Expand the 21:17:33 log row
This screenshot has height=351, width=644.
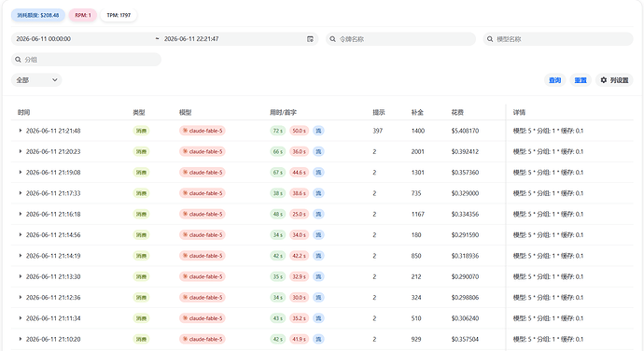pyautogui.click(x=21, y=193)
